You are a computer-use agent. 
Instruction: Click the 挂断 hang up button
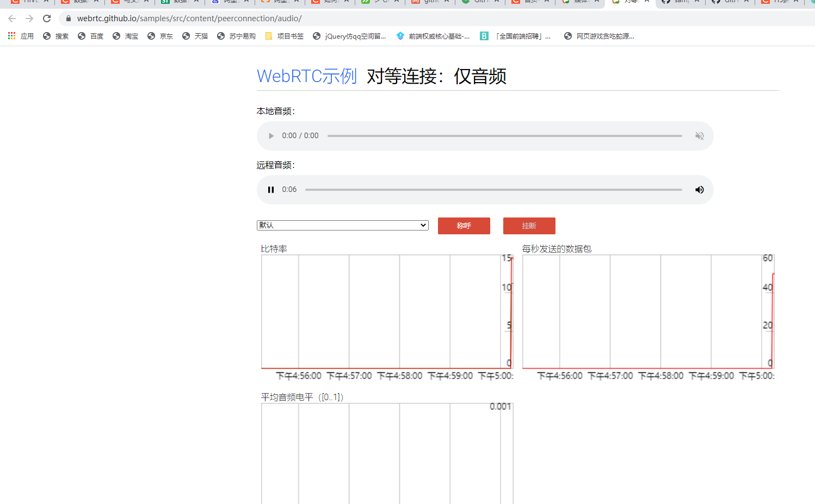pyautogui.click(x=529, y=225)
